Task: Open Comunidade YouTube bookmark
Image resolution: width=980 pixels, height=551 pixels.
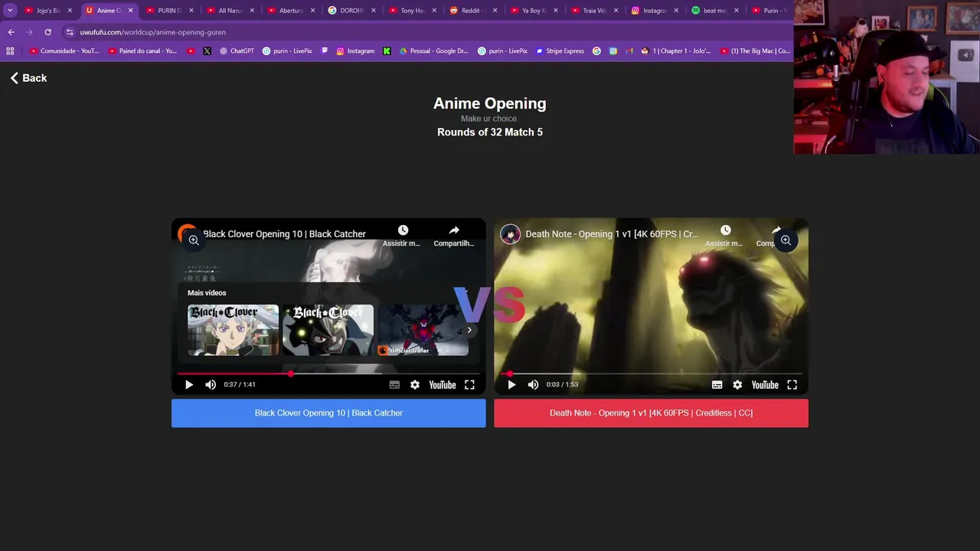Action: point(64,51)
